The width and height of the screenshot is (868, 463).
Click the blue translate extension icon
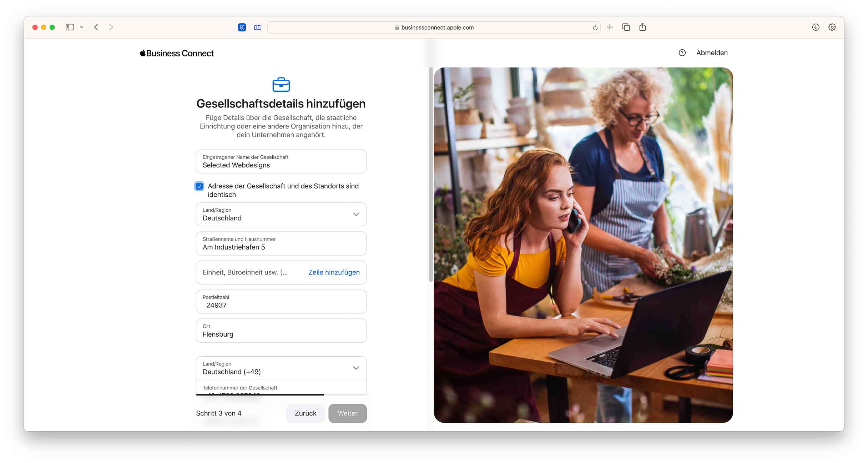tap(242, 27)
